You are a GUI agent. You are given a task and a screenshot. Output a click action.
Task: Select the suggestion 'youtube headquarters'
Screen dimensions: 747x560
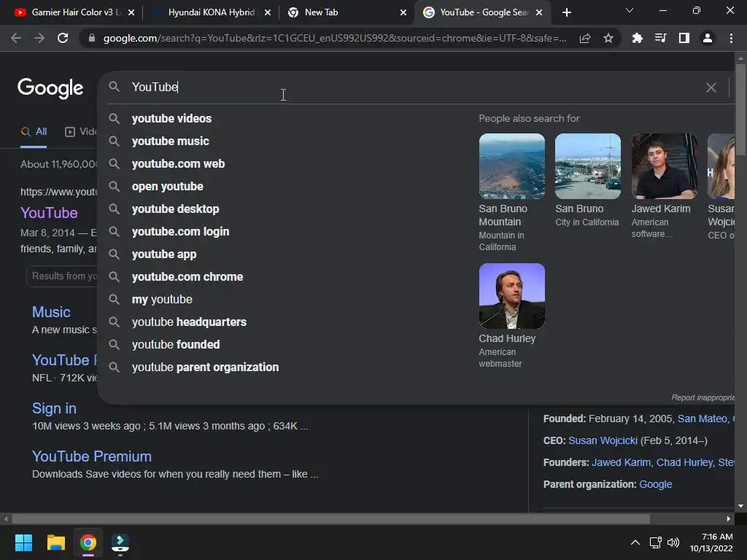[189, 322]
